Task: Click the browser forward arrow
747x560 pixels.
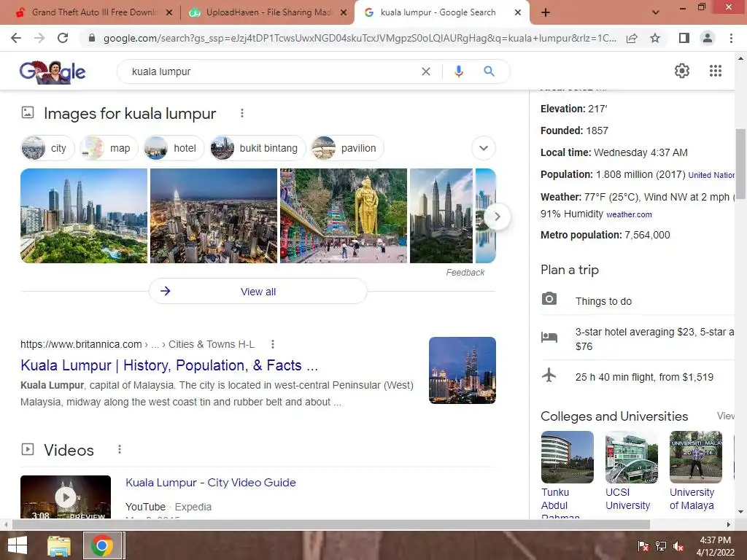Action: [x=39, y=38]
